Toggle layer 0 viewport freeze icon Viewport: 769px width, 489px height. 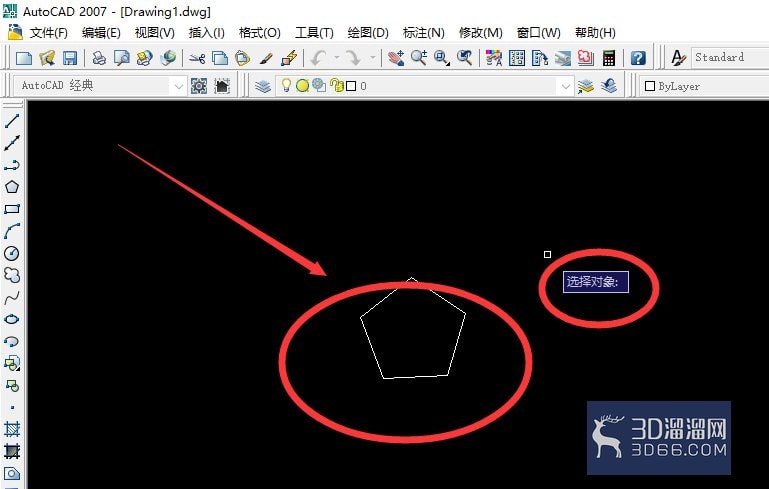(319, 85)
